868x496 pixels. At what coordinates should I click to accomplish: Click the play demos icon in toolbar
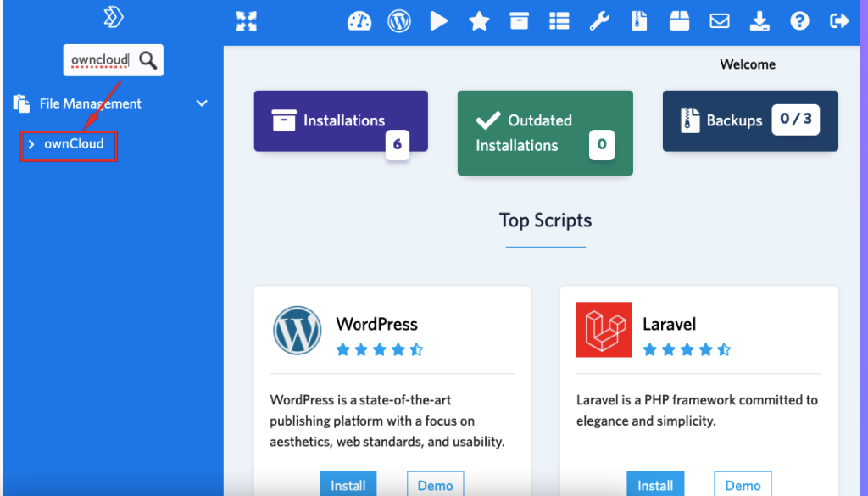438,21
